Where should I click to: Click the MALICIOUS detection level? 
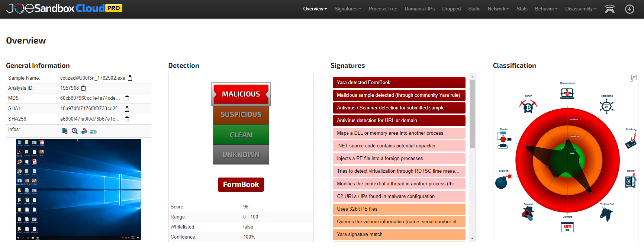pyautogui.click(x=241, y=94)
